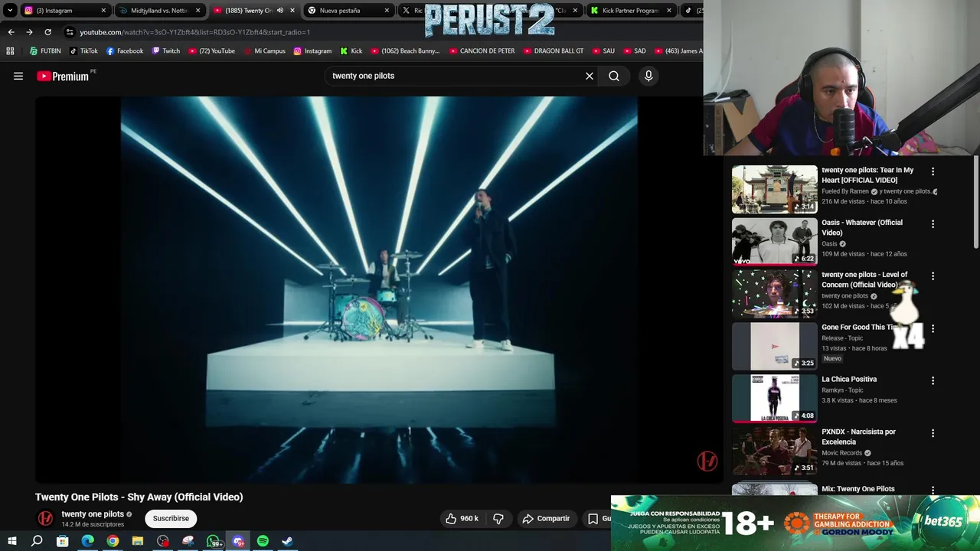Image resolution: width=980 pixels, height=551 pixels.
Task: Clear the search box with the X
Action: [x=590, y=76]
